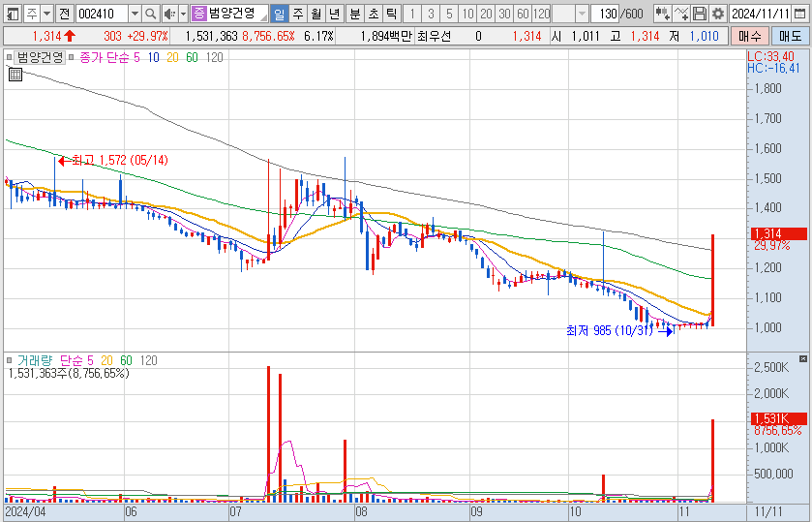Viewport: 812px width, 522px height.
Task: Choose the 5 interval button
Action: point(449,14)
